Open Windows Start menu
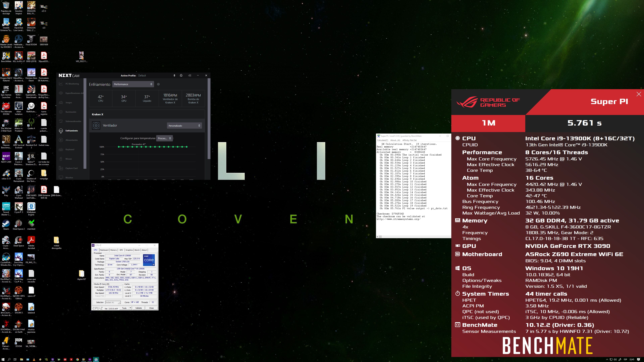Screen dimensions: 644x362 pos(3,359)
